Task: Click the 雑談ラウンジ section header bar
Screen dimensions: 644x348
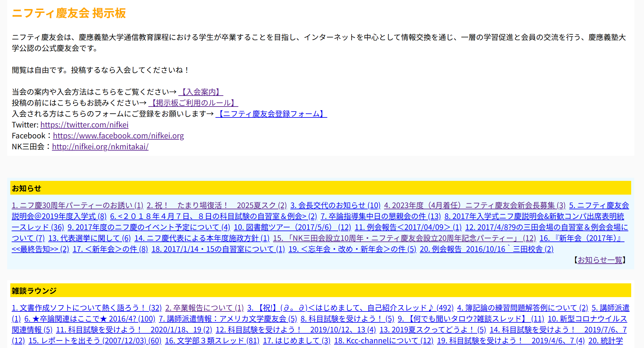Action: 320,291
